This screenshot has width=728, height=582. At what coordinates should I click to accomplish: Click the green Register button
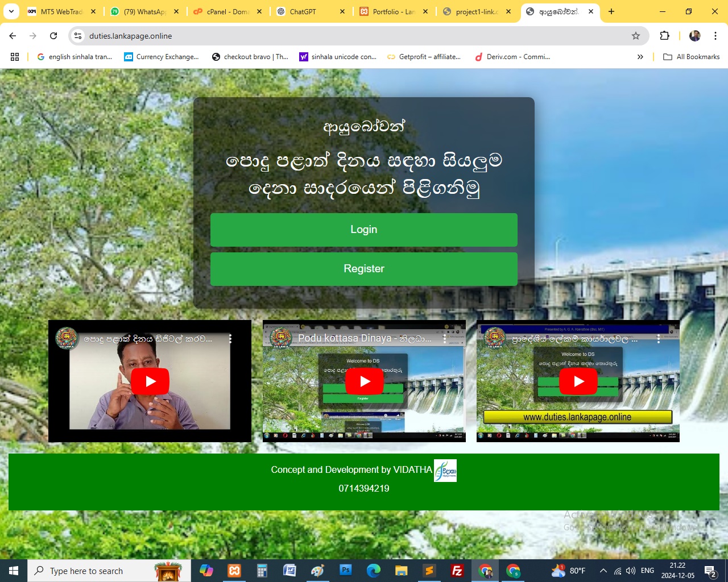pos(363,269)
